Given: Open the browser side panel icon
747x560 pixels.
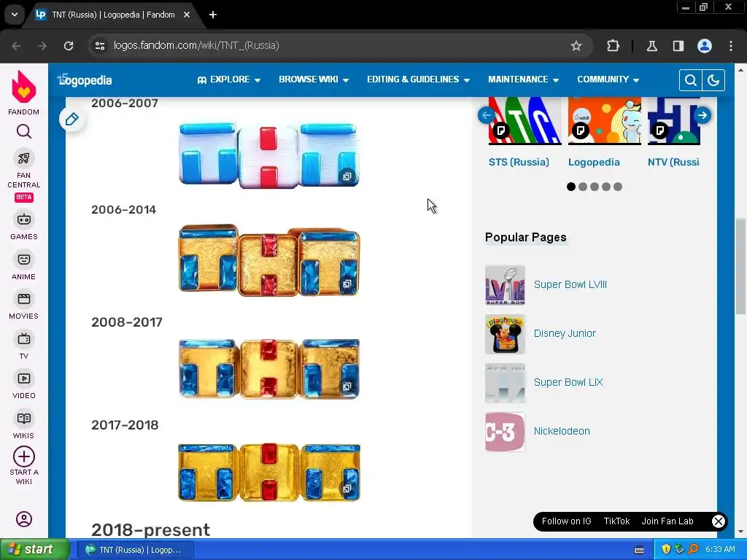Looking at the screenshot, I should [678, 46].
